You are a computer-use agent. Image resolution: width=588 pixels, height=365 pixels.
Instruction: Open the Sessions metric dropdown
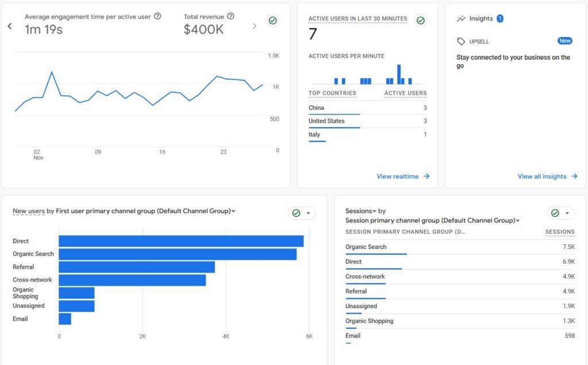tap(374, 212)
